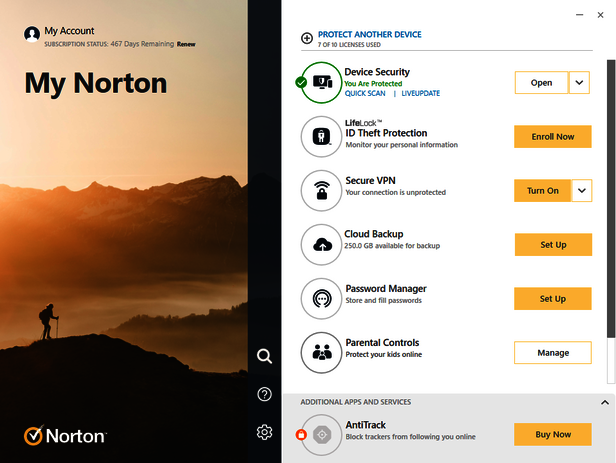The width and height of the screenshot is (616, 463).
Task: Click the Device Security monitor icon
Action: (x=323, y=83)
